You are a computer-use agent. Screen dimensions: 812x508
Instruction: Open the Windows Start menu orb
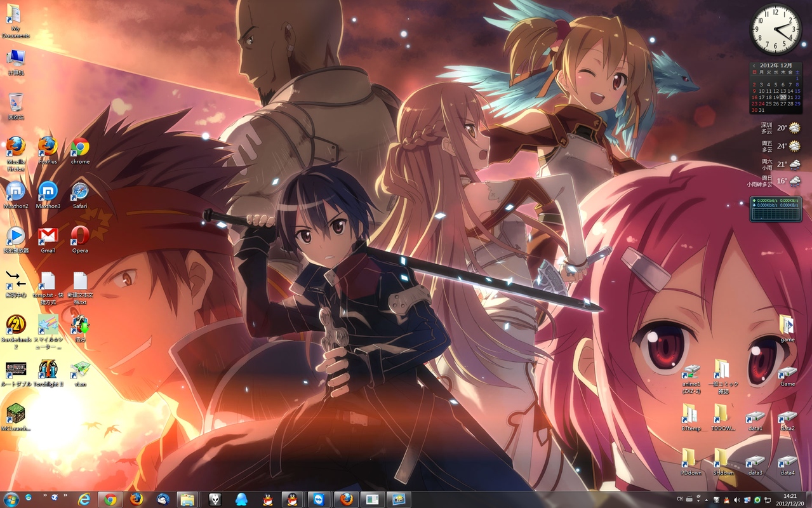tap(11, 499)
